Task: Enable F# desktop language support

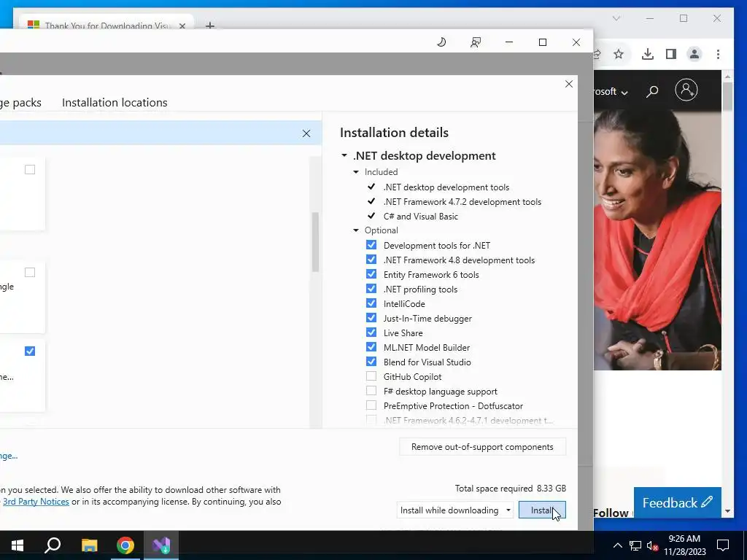Action: [x=371, y=391]
